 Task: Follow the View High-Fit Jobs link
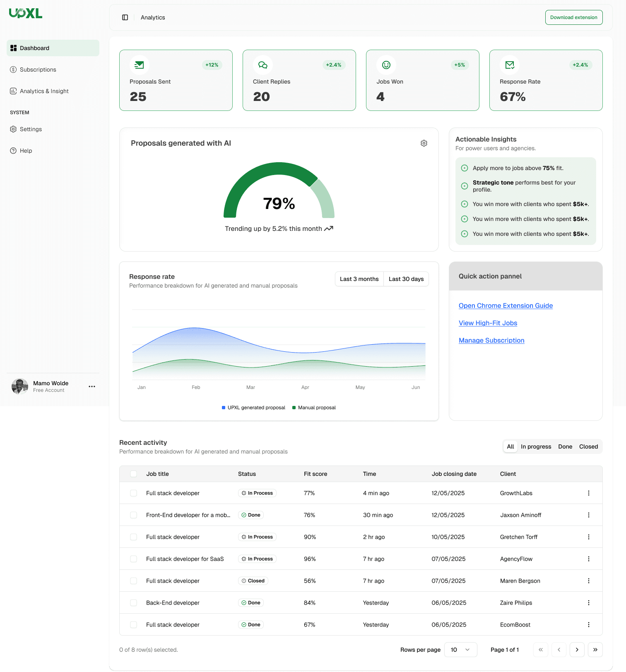tap(488, 323)
